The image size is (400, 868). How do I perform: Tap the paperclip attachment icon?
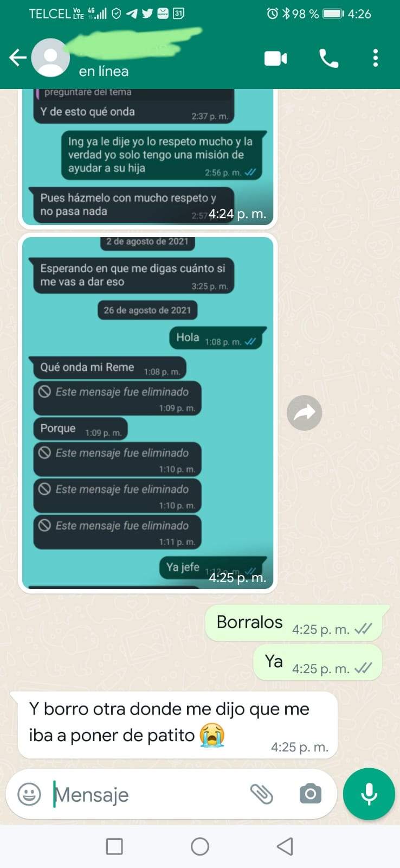click(261, 794)
